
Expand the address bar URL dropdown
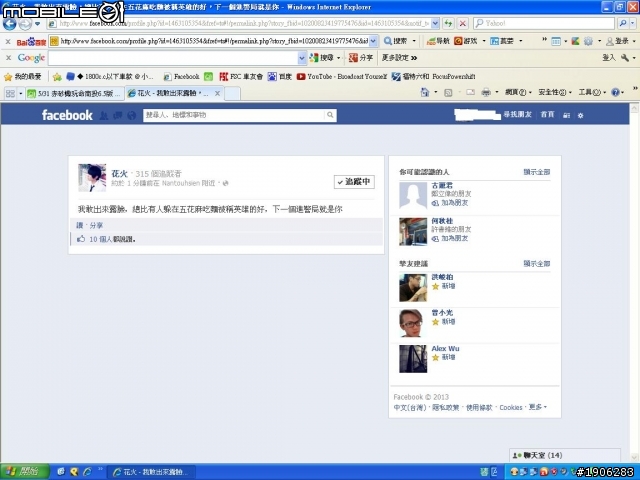point(435,23)
